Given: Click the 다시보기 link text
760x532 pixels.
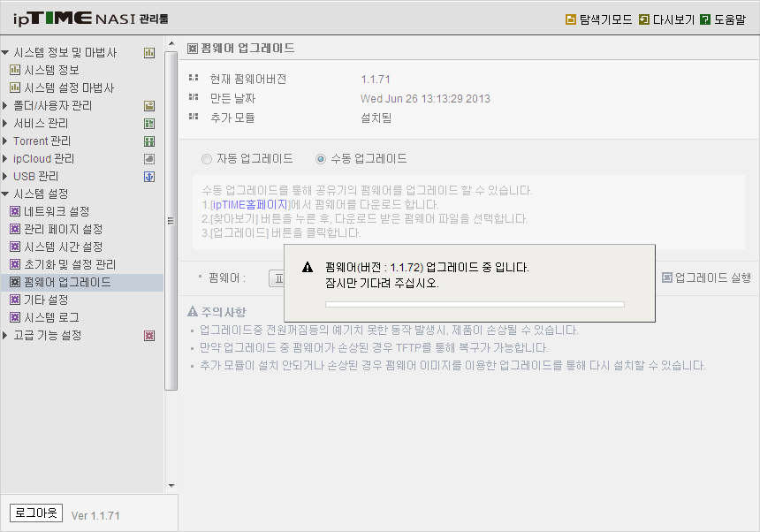Looking at the screenshot, I should (673, 19).
